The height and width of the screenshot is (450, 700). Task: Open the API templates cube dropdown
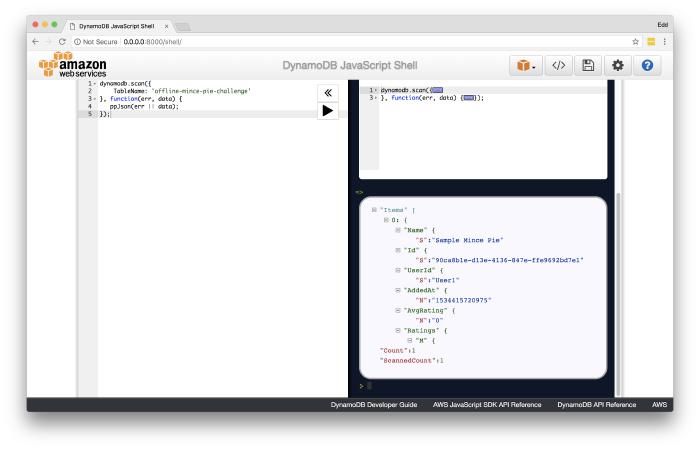pos(526,66)
